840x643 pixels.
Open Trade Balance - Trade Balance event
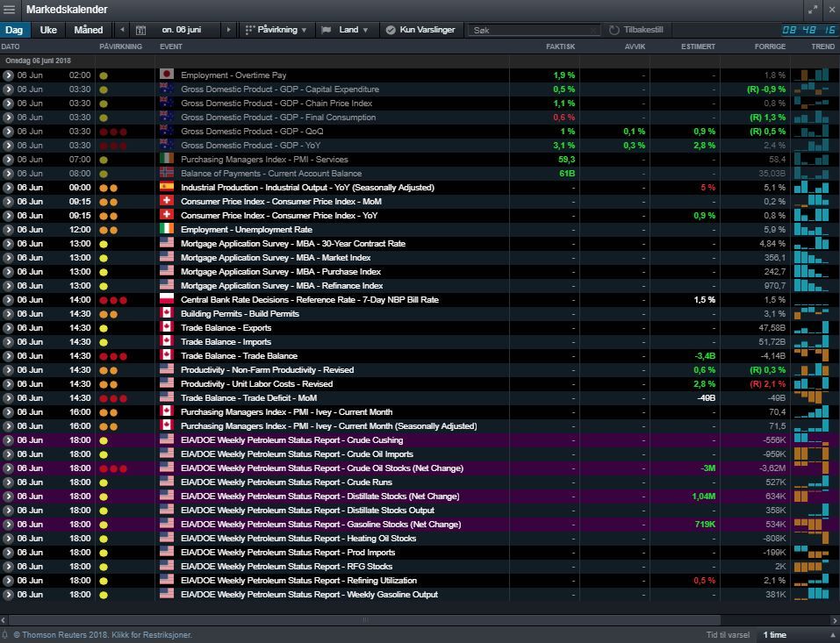(239, 355)
